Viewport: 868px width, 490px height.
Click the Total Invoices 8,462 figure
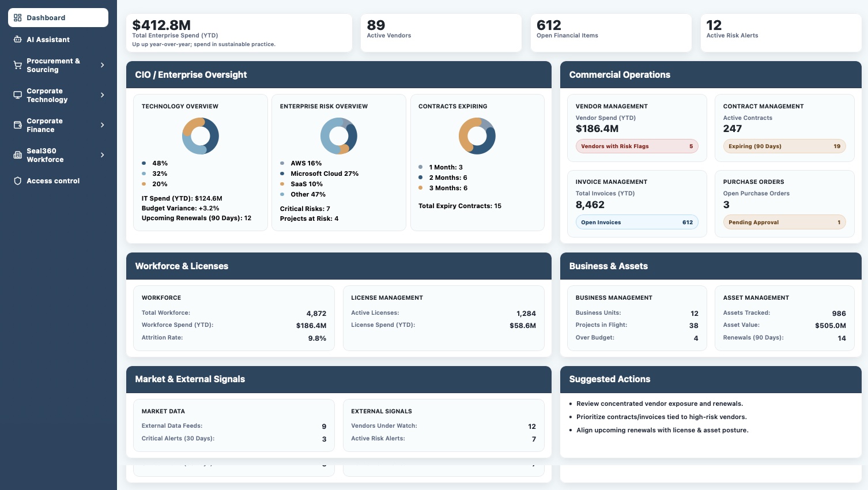(x=590, y=205)
